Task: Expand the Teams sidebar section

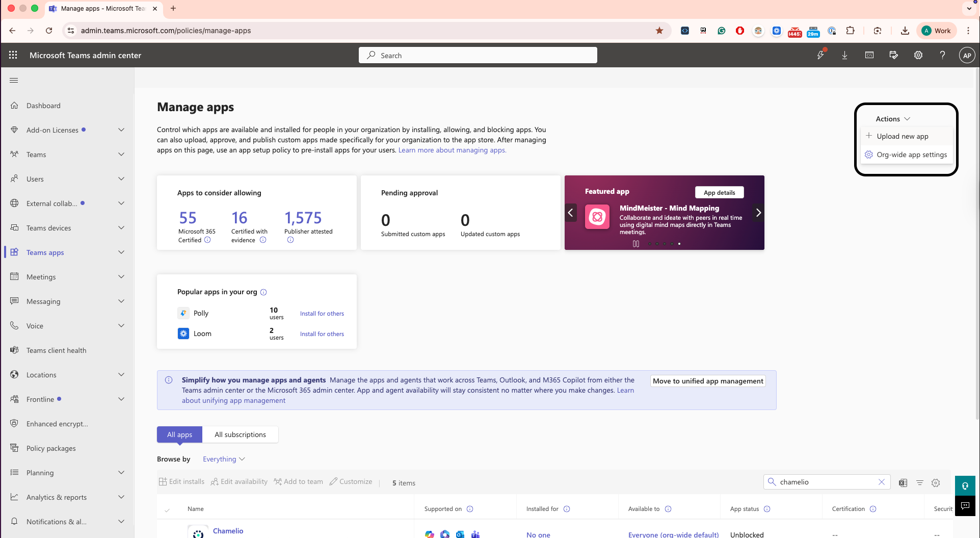Action: tap(121, 155)
